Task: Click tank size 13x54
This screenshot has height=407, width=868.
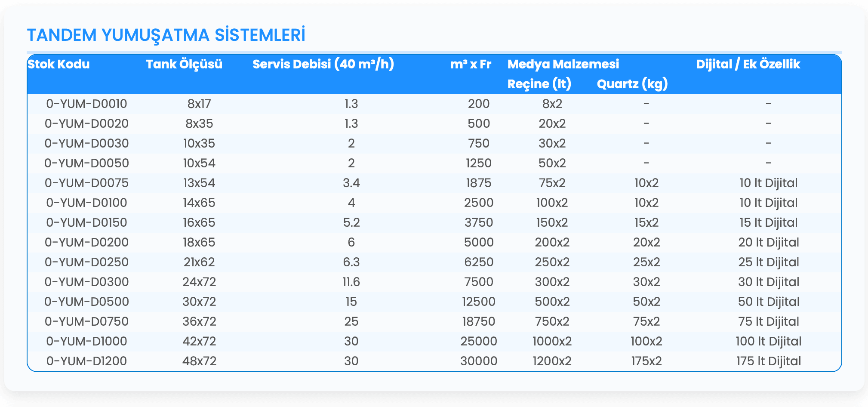Action: (x=199, y=183)
